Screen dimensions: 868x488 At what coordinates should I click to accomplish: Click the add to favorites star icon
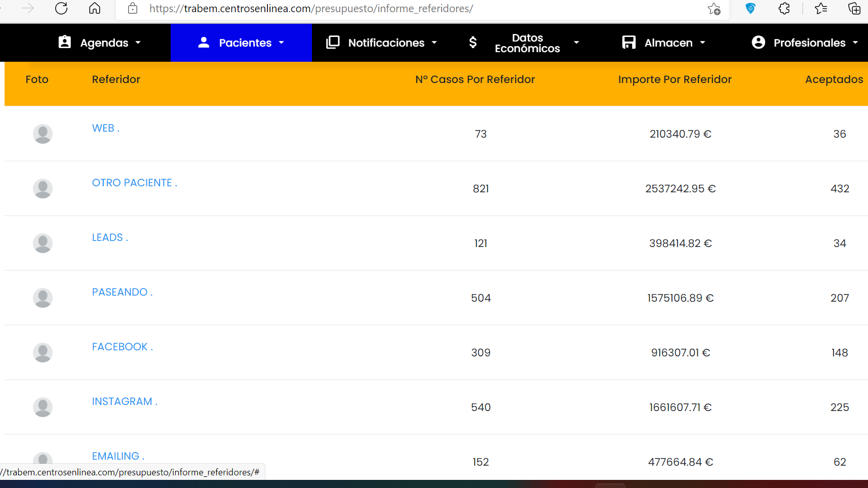click(714, 9)
